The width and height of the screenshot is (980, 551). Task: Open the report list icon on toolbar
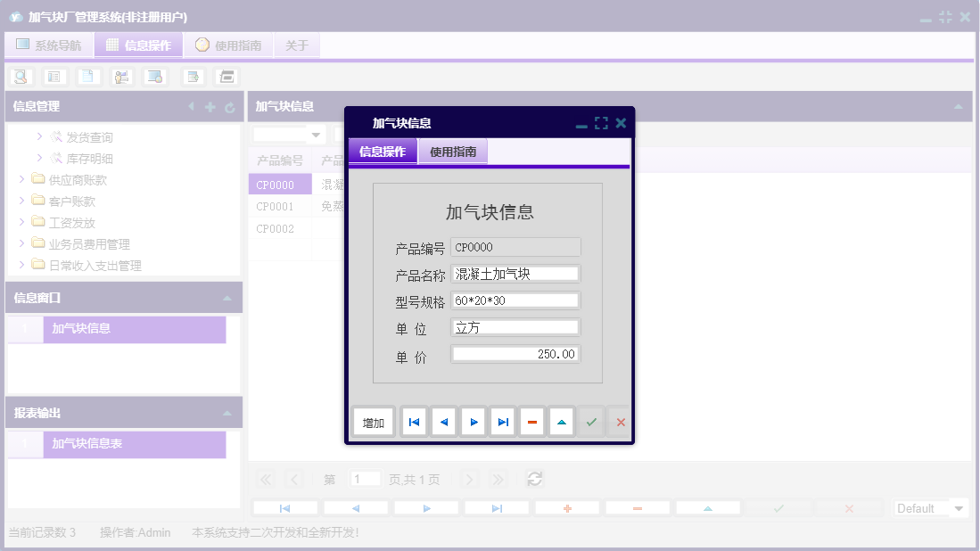point(55,77)
